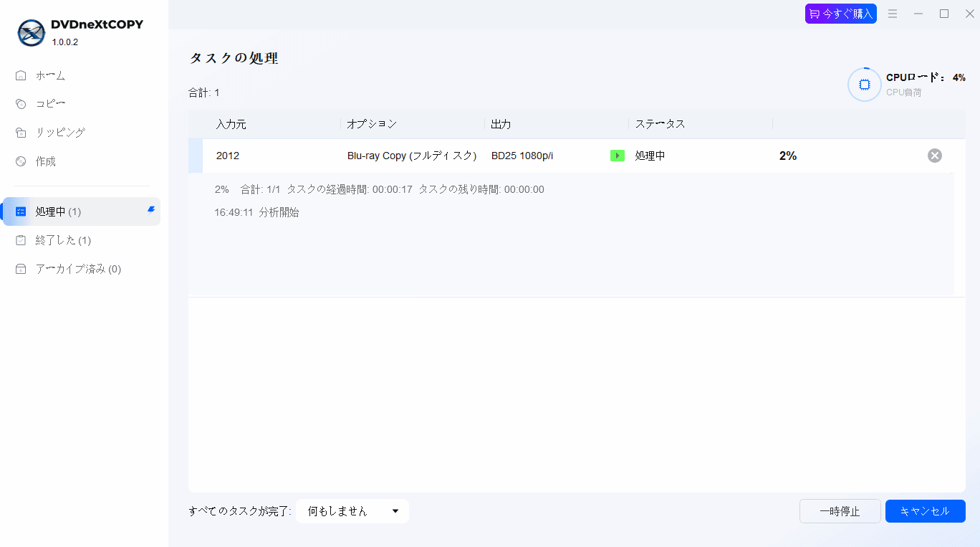Cancel the task with キャンセル button

(926, 511)
